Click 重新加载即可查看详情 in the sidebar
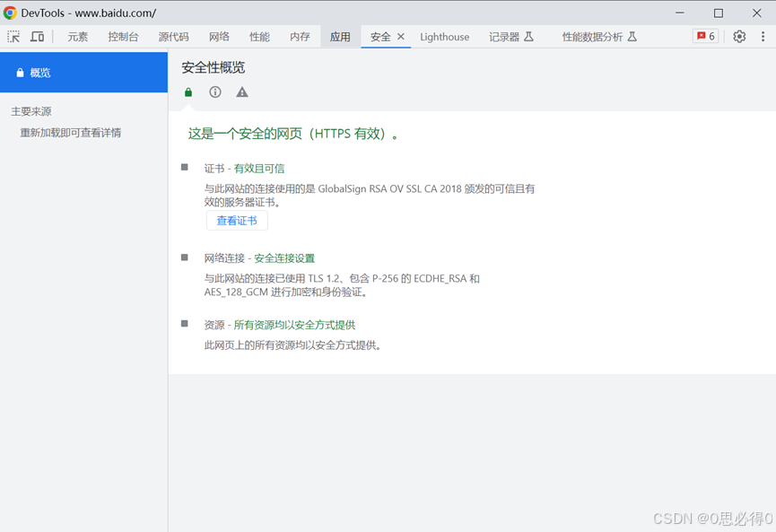Viewport: 776px width, 532px height. coord(71,133)
